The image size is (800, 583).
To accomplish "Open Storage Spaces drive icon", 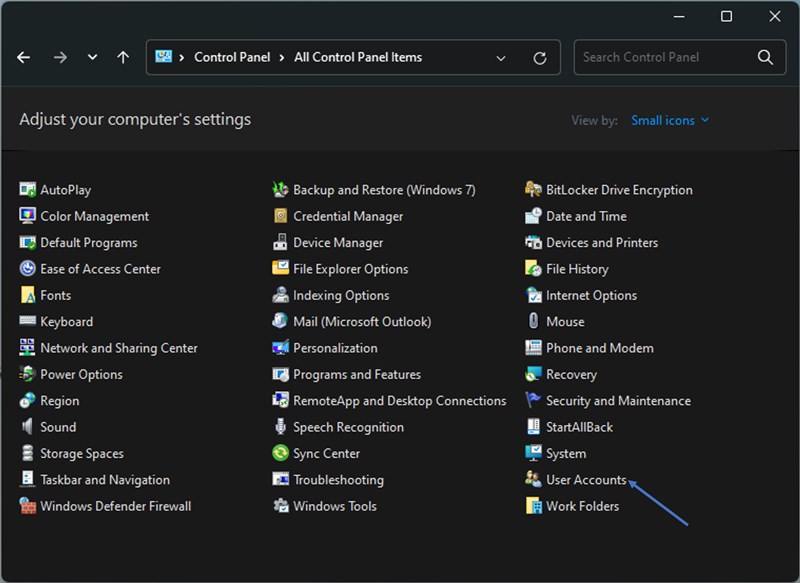I will (28, 453).
